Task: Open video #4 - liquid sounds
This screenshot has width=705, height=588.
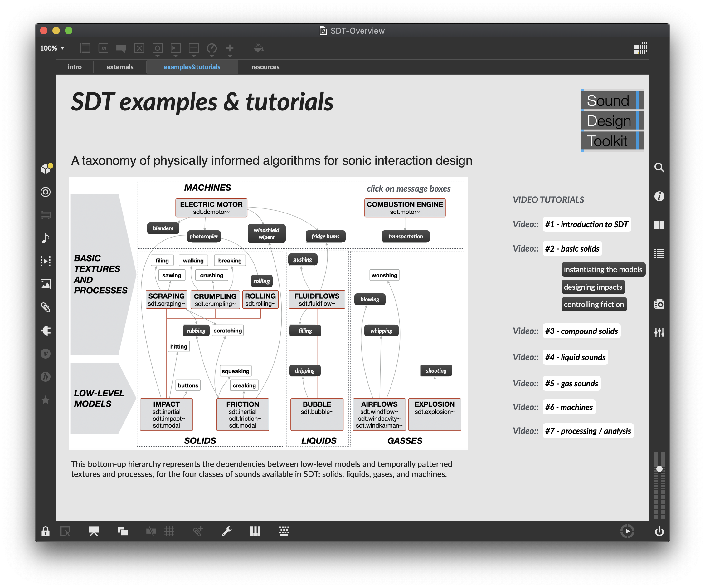Action: (x=575, y=357)
